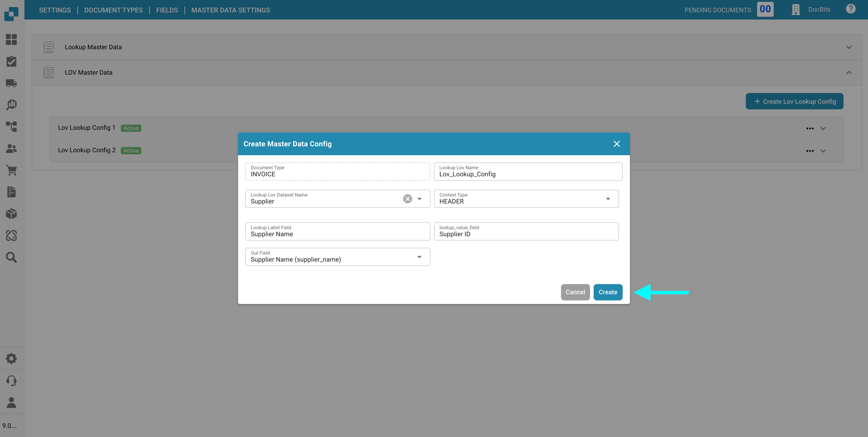868x437 pixels.
Task: Click the tasks clipboard checkmark sidebar icon
Action: (x=11, y=61)
